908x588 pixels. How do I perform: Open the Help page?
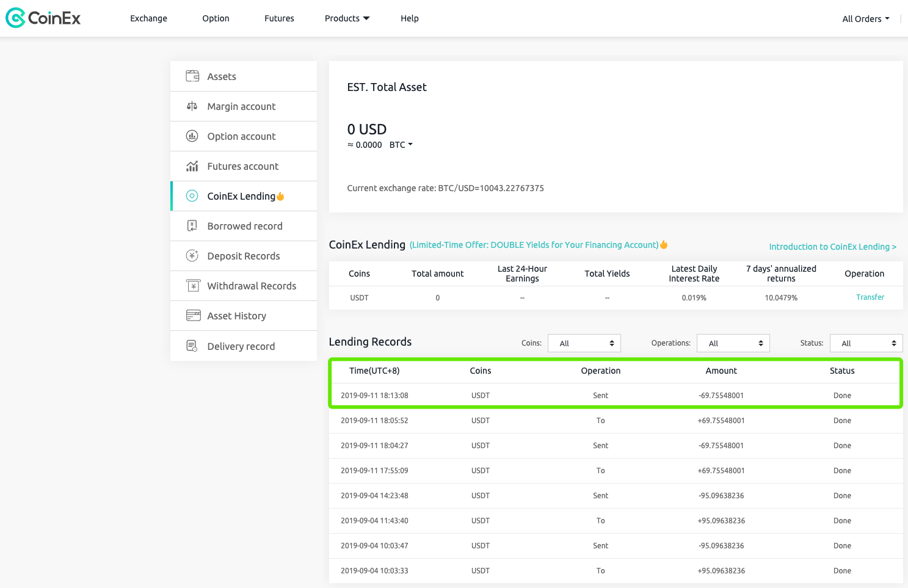(x=410, y=18)
